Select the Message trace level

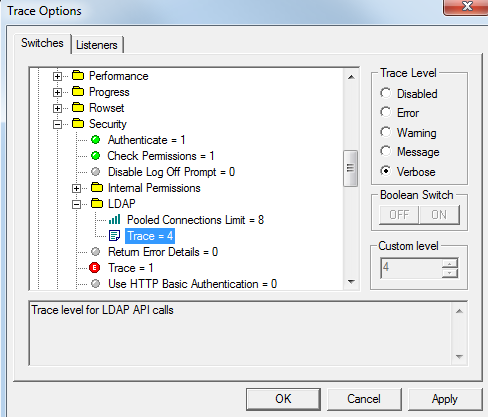(x=386, y=151)
